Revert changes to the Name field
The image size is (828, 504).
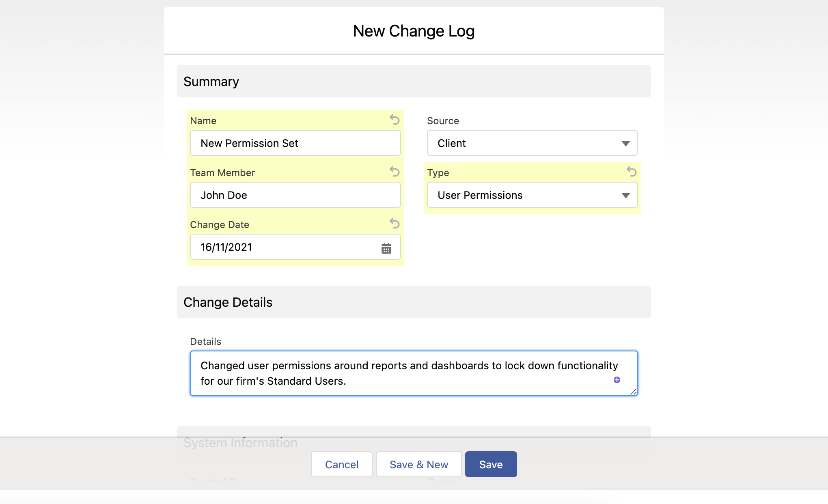394,120
